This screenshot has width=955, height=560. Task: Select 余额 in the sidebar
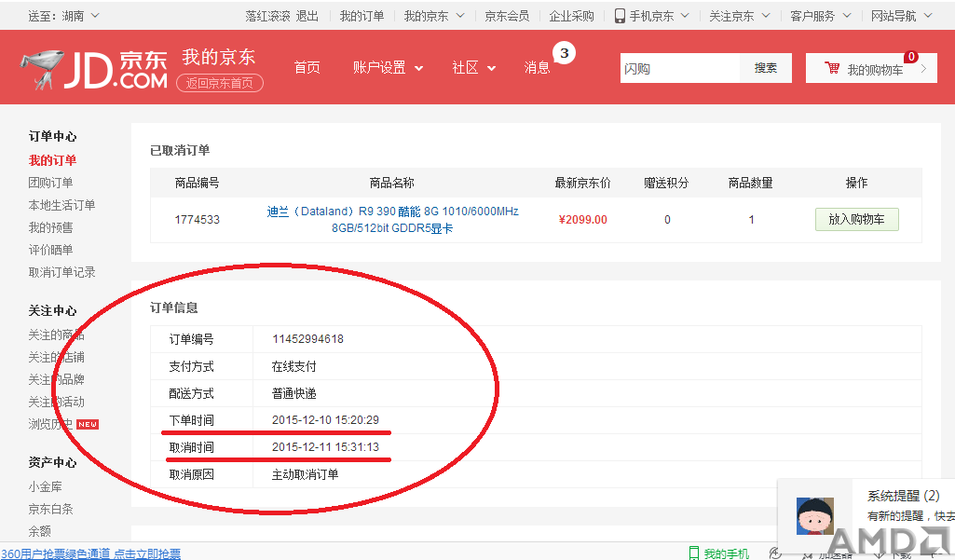coord(39,531)
